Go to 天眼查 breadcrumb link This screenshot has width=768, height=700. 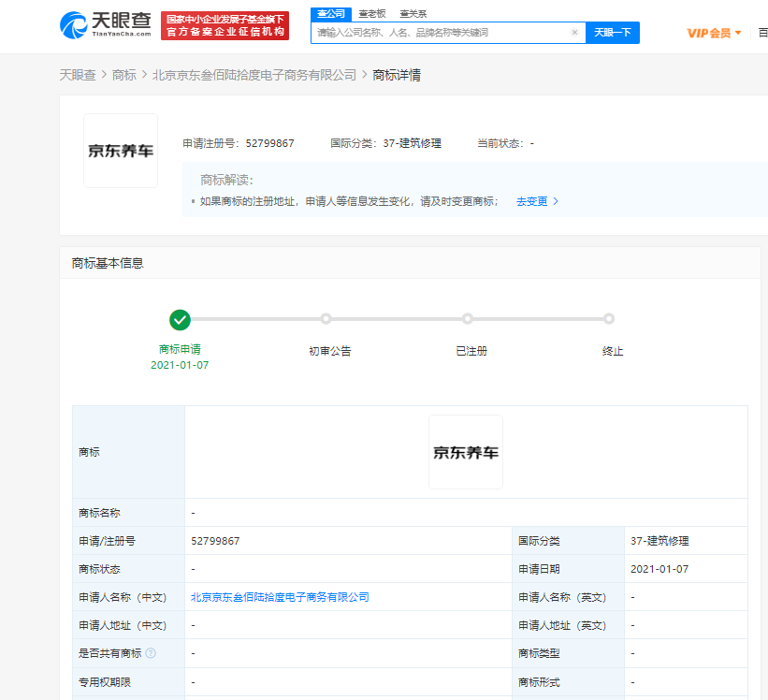[78, 75]
